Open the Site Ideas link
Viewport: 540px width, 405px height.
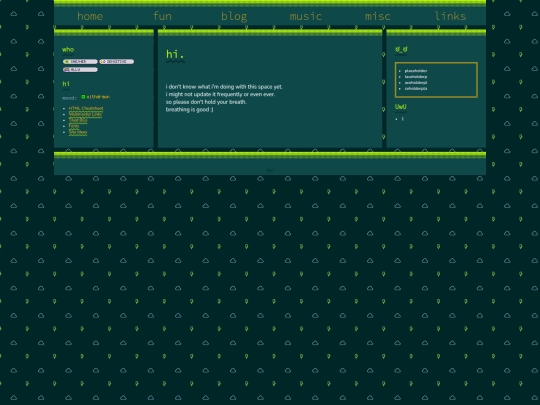pos(78,132)
